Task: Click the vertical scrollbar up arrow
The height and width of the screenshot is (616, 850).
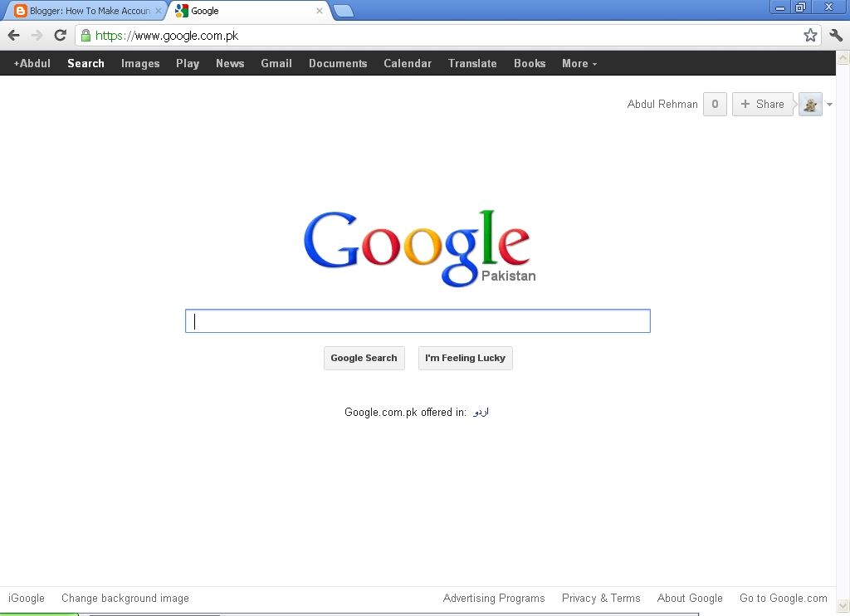Action: pyautogui.click(x=843, y=57)
